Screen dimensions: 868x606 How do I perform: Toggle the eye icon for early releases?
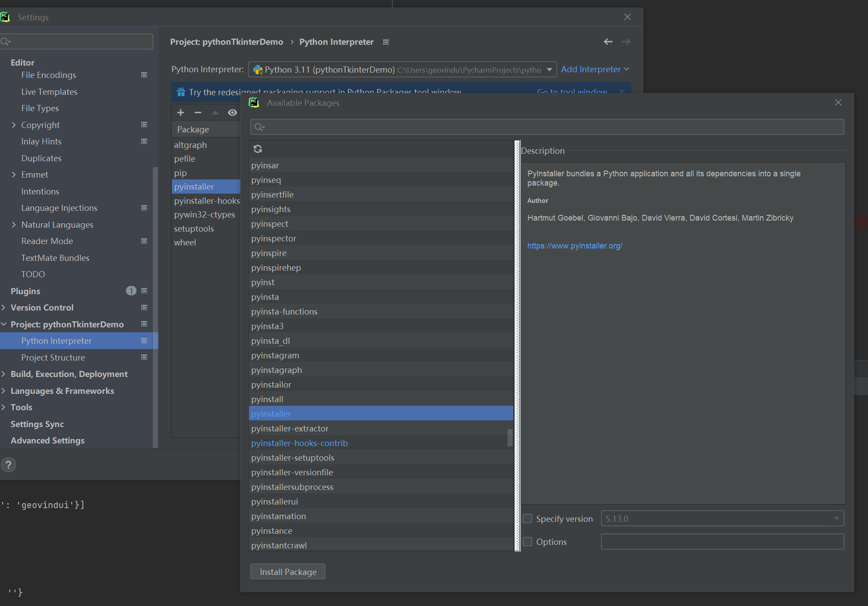coord(232,113)
